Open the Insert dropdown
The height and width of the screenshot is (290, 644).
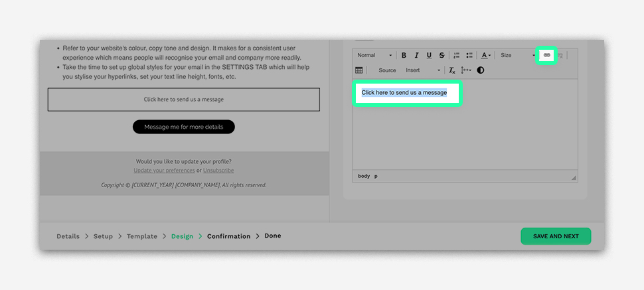coord(423,70)
